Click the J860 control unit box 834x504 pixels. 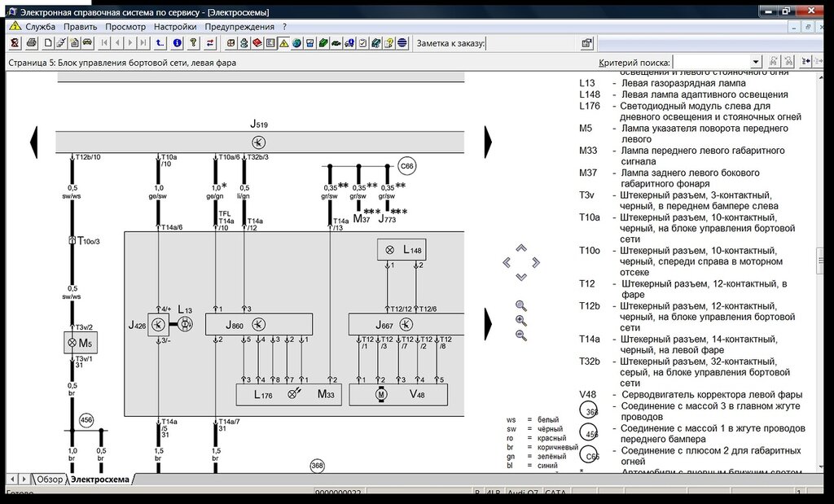coord(259,324)
